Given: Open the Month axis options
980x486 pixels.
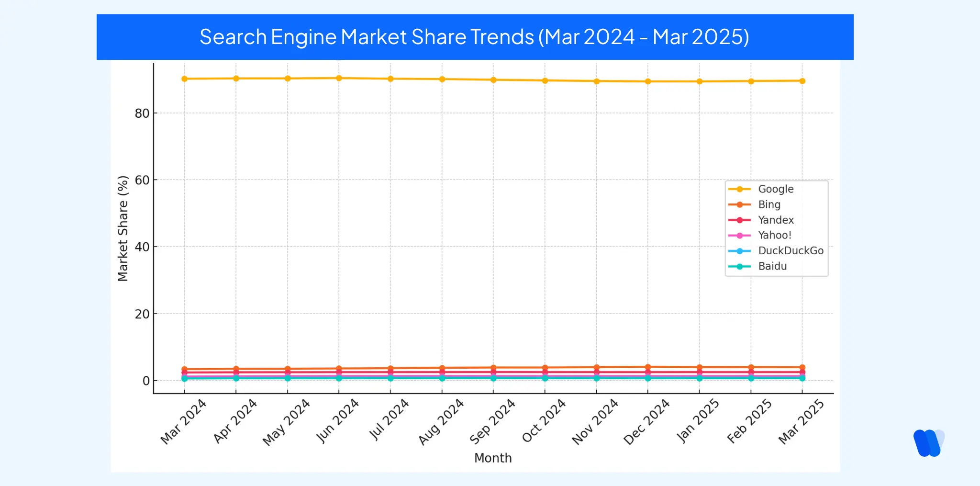Looking at the screenshot, I should (492, 458).
